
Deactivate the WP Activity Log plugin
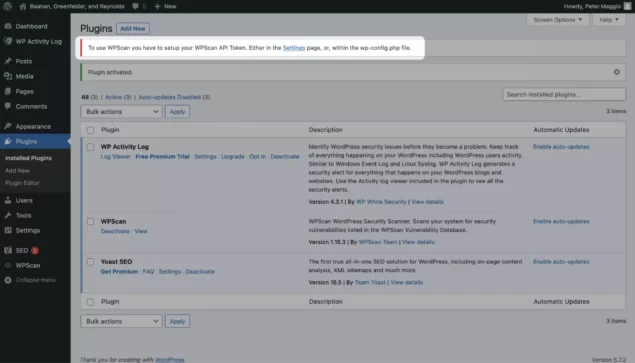285,156
